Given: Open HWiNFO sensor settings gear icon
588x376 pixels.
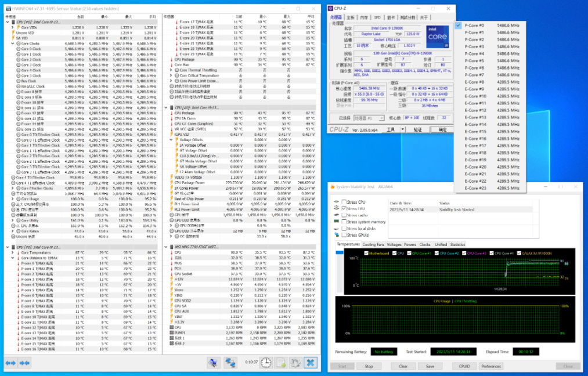Looking at the screenshot, I should coord(295,363).
